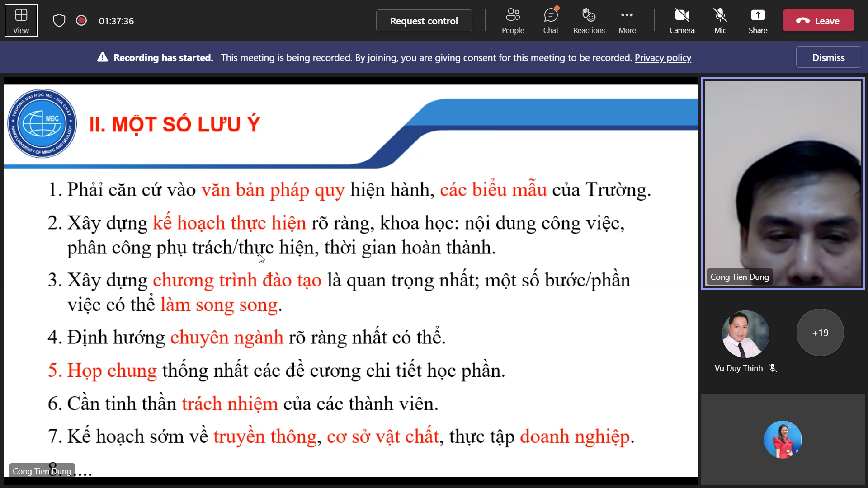Viewport: 868px width, 488px height.
Task: Click 'Recording has started.' text
Action: tap(163, 58)
